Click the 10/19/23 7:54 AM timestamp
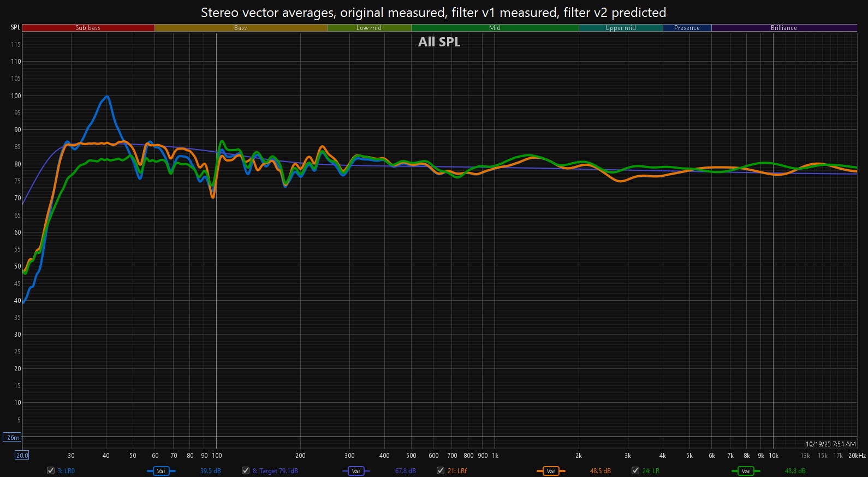The image size is (868, 477). pyautogui.click(x=831, y=444)
